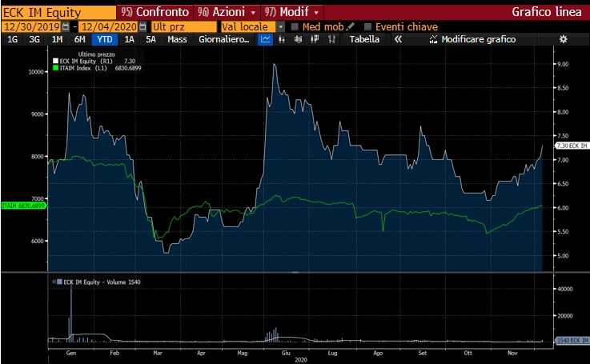
Task: Open the end date calendar picker
Action: tap(143, 26)
